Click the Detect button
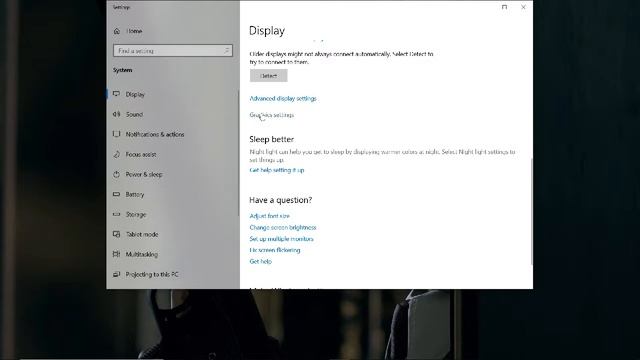 point(269,76)
